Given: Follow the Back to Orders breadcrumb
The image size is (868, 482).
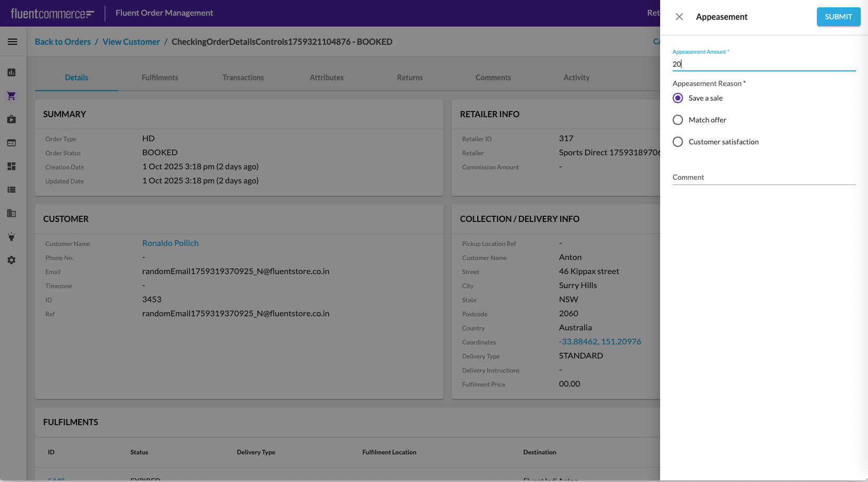Looking at the screenshot, I should [63, 42].
